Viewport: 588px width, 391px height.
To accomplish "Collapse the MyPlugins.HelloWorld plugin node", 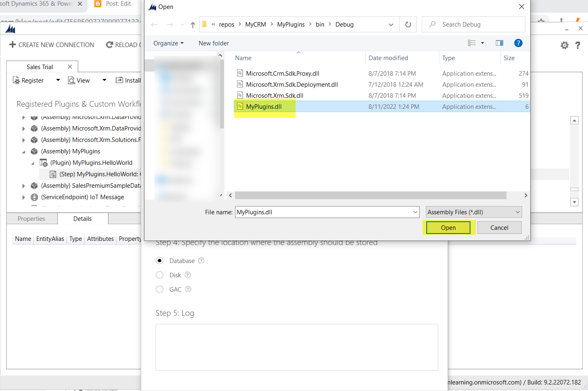I will 33,163.
